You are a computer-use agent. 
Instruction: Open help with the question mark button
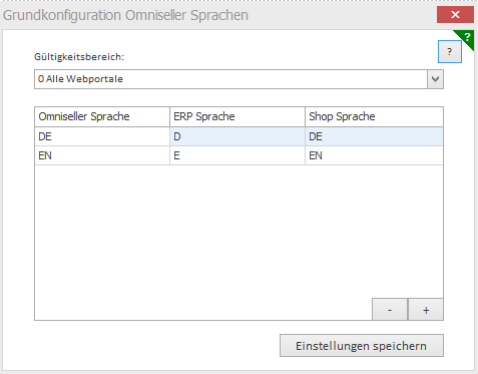pos(450,52)
